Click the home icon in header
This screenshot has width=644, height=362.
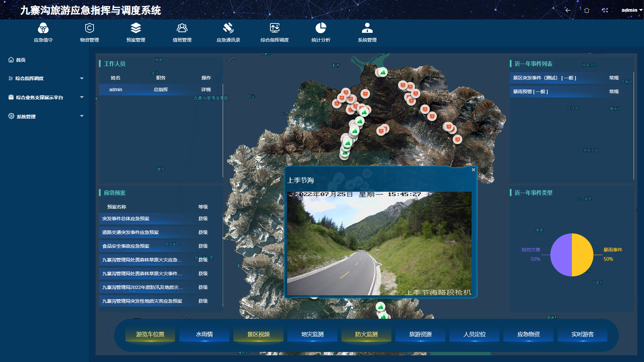[x=586, y=10]
